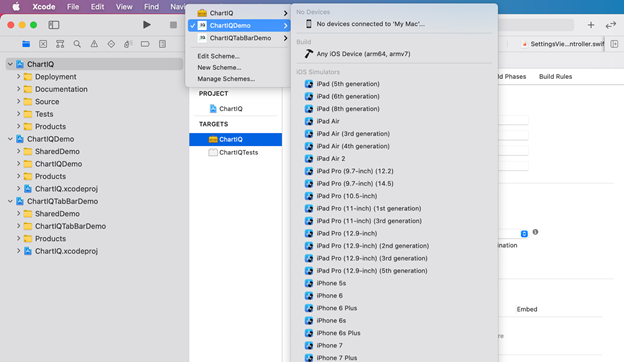This screenshot has height=362, width=624.
Task: Expand the Deployment folder
Action: click(18, 76)
